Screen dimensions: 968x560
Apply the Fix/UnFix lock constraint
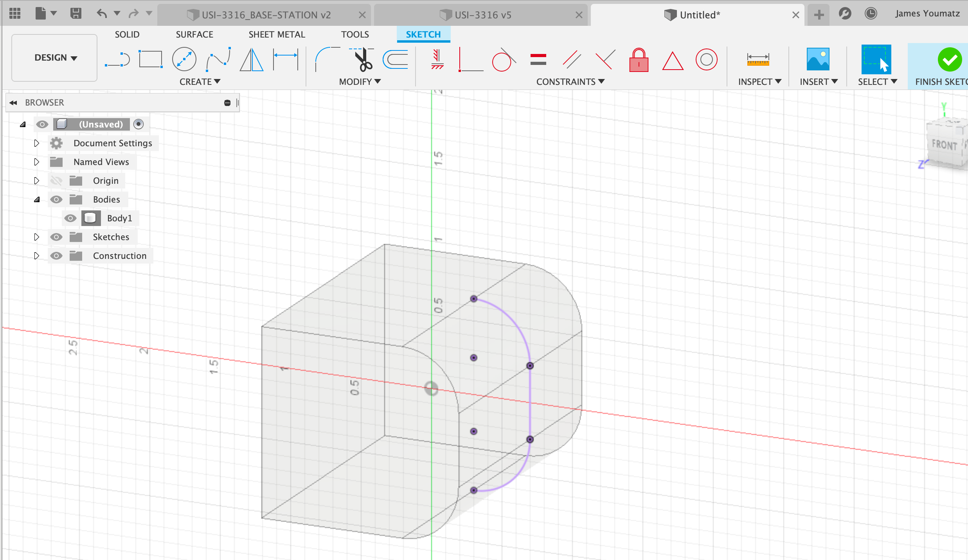638,59
